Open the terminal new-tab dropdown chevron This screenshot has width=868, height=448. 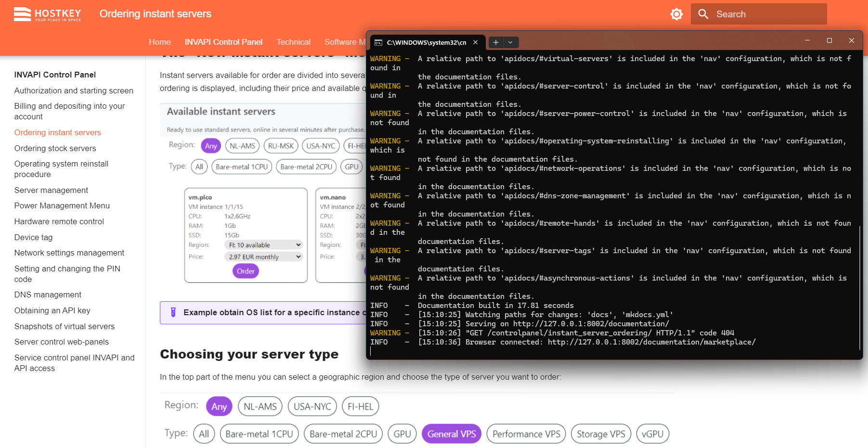(x=510, y=42)
